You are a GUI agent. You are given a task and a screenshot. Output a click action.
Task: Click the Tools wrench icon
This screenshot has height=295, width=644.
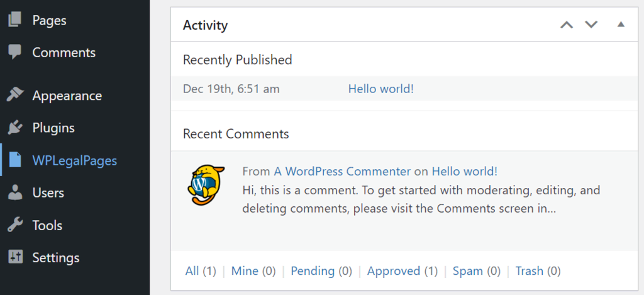tap(14, 225)
